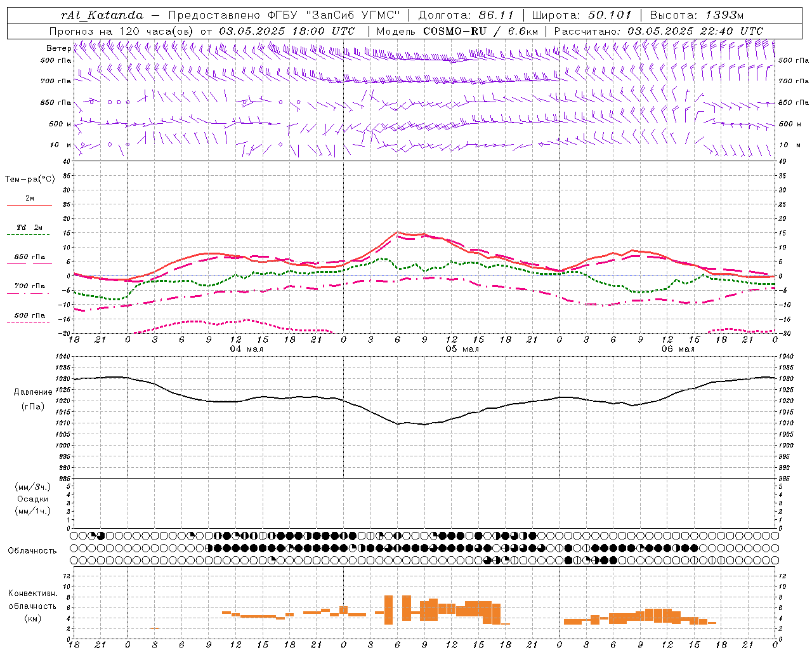Click the (гПа) pressure unit label
The width and height of the screenshot is (812, 650).
tap(33, 407)
